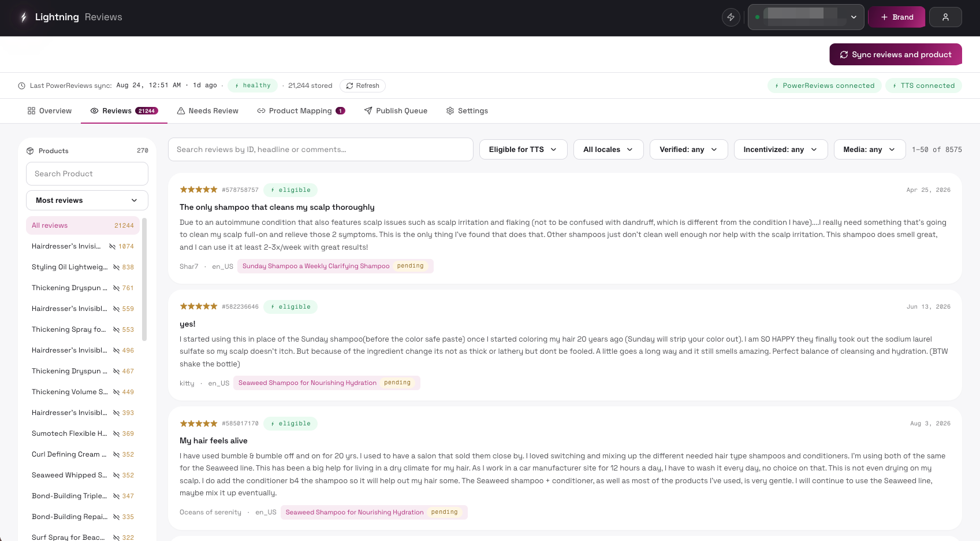The height and width of the screenshot is (541, 980).
Task: Open the Publish Queue tab
Action: pyautogui.click(x=396, y=111)
